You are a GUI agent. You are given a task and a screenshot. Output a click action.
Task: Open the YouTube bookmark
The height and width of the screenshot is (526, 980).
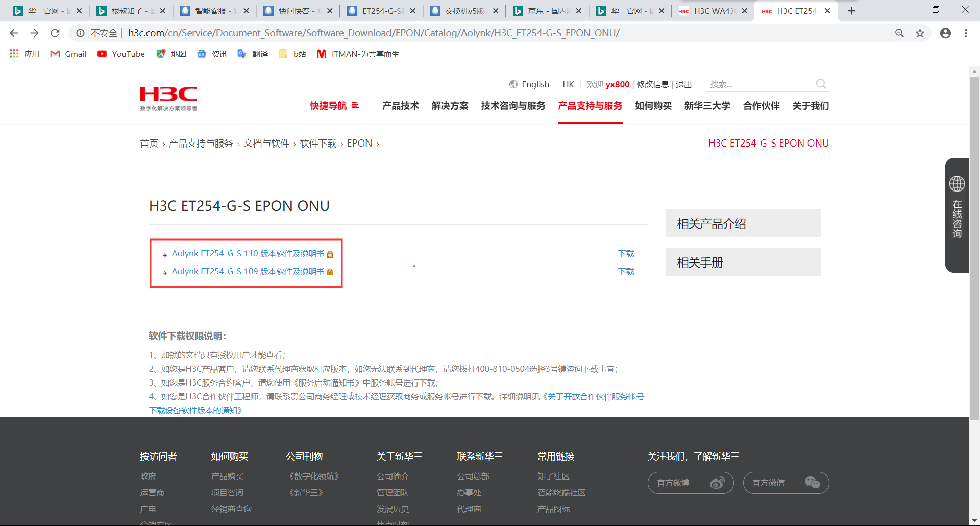(x=121, y=54)
